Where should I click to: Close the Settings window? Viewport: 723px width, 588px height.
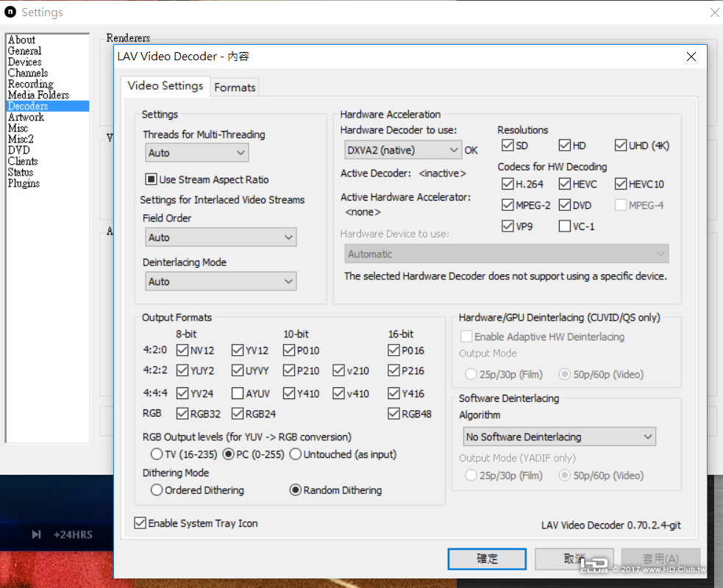[714, 12]
